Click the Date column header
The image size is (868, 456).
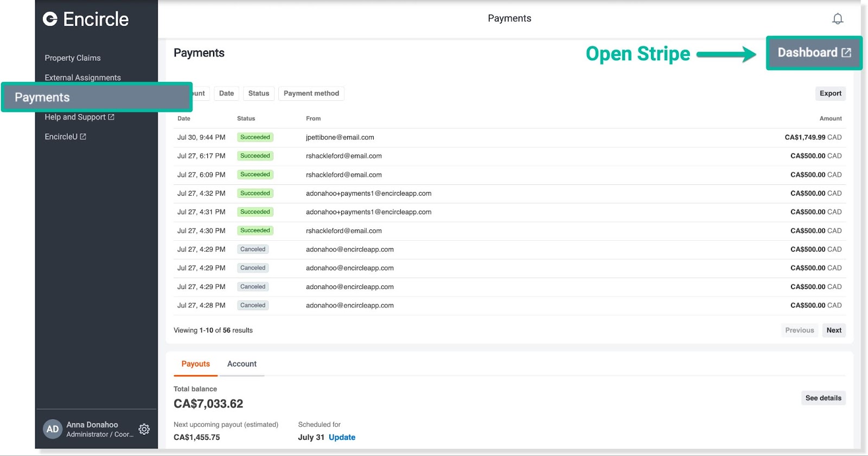[184, 118]
